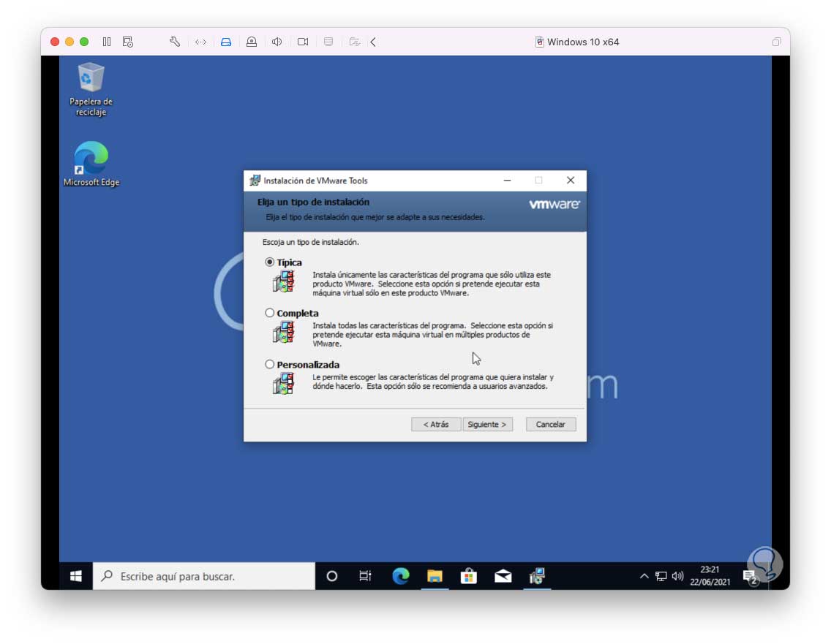
Task: Select the Típica installation option
Action: click(270, 262)
